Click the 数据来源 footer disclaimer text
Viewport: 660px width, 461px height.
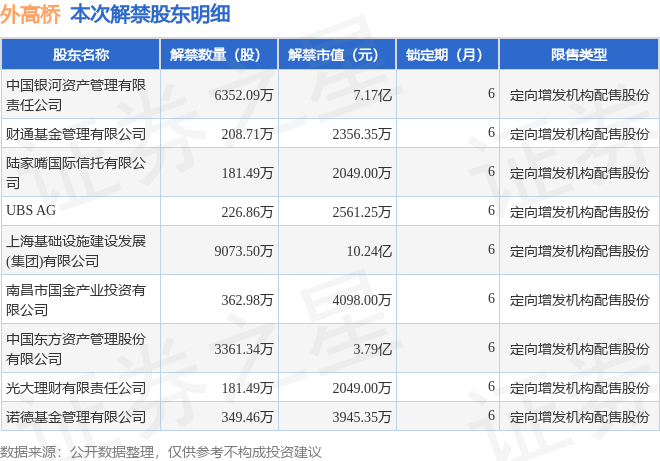pos(161,452)
